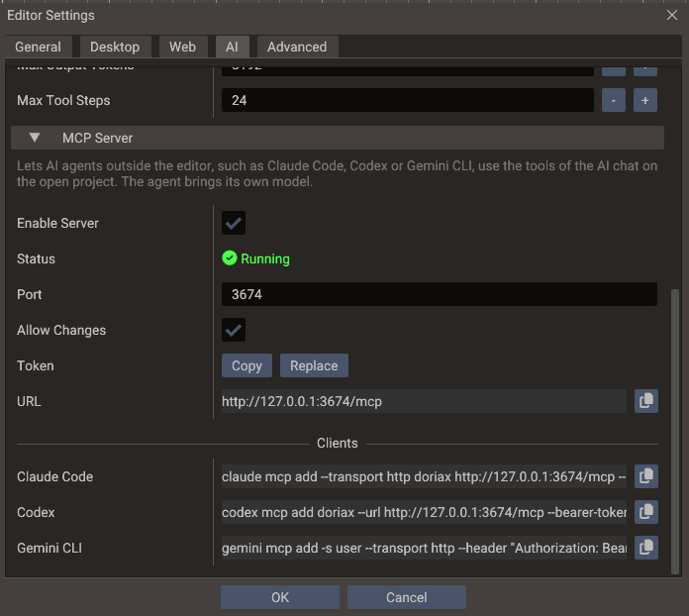The image size is (689, 616).
Task: Copy the Claude Code command
Action: [645, 476]
